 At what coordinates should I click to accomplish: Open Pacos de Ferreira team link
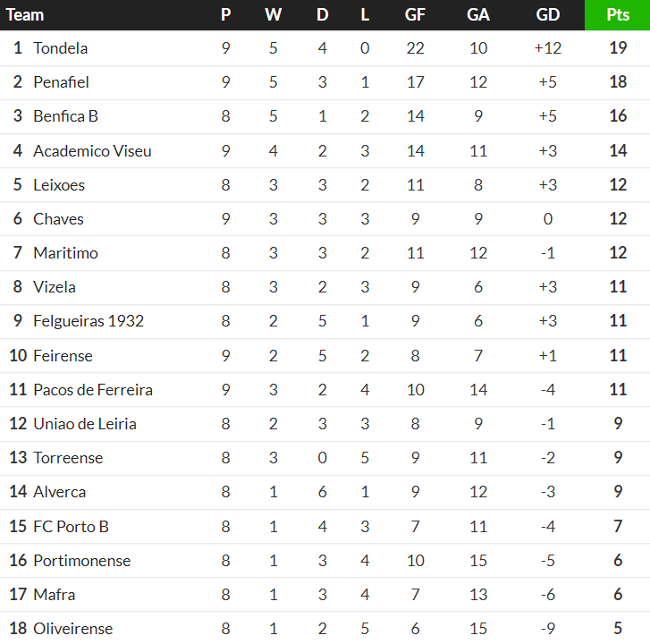pyautogui.click(x=92, y=390)
